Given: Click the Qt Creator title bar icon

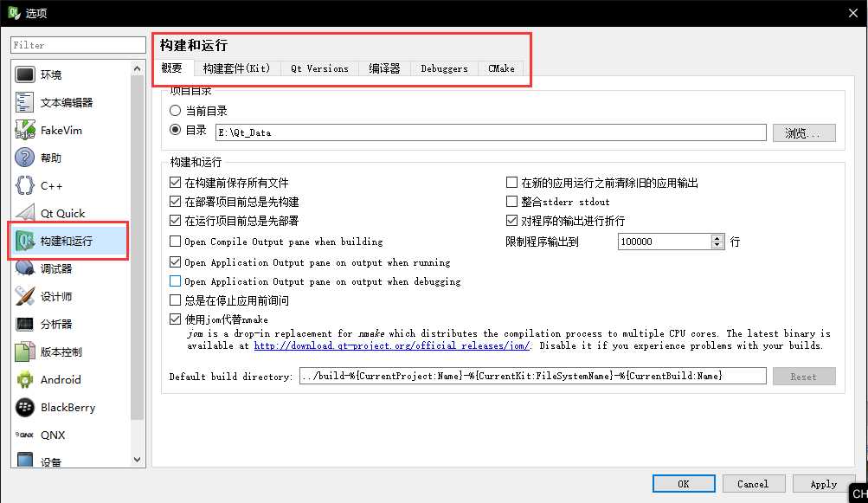Looking at the screenshot, I should point(14,12).
